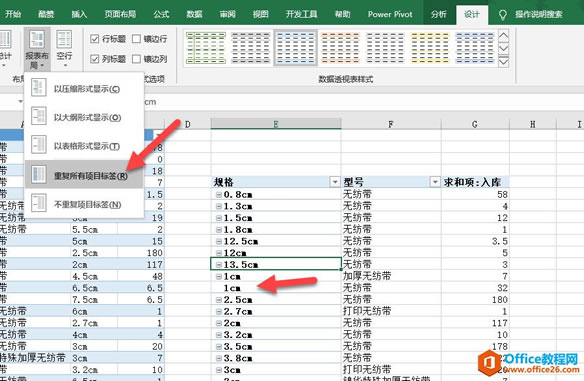Switch to the 开发工具 ribbon tab
This screenshot has height=381, width=584.
[301, 14]
